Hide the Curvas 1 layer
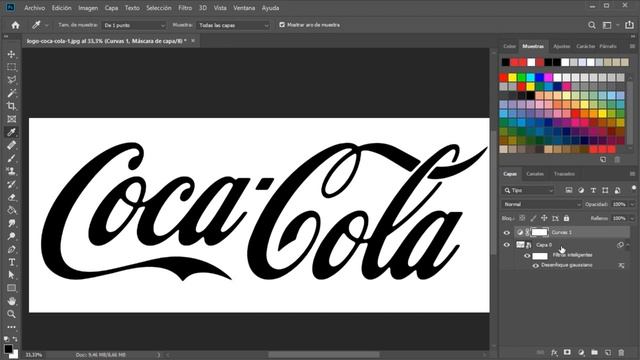Image resolution: width=640 pixels, height=360 pixels. pos(507,233)
